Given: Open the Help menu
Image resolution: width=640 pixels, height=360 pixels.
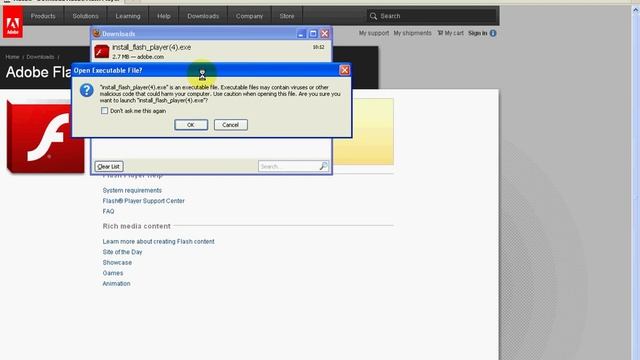Looking at the screenshot, I should point(164,16).
